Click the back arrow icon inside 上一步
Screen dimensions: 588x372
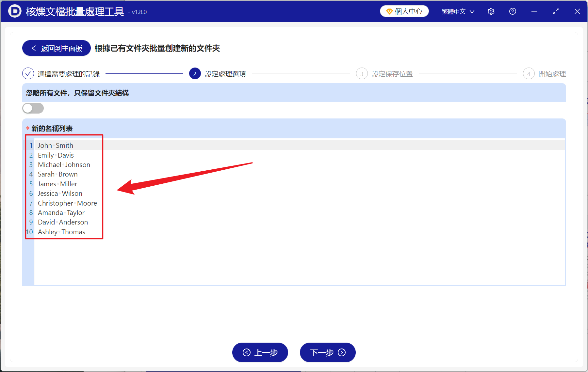click(247, 353)
